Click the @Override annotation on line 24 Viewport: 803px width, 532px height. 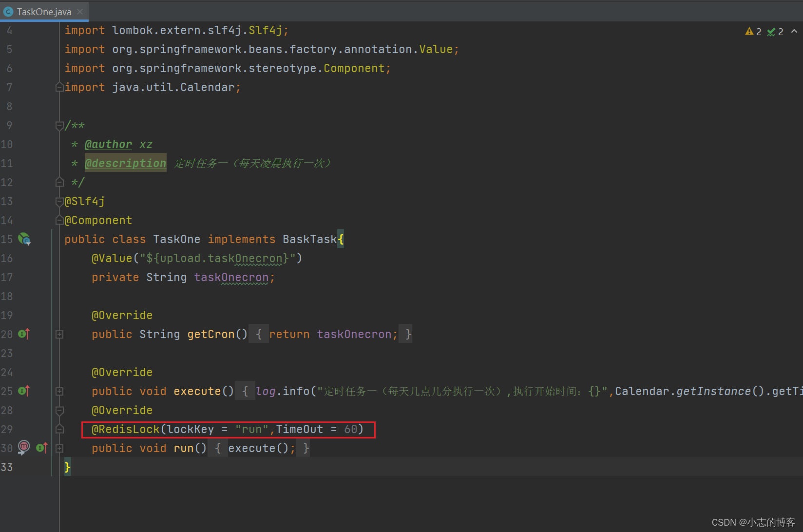click(122, 372)
